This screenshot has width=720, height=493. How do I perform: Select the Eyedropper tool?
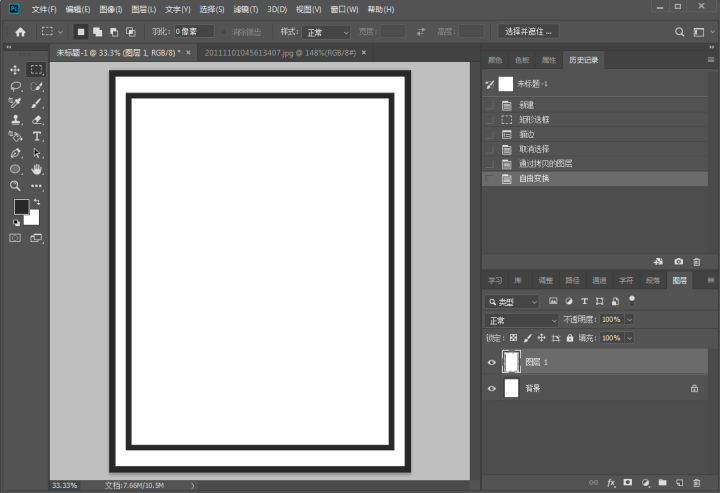[15, 103]
